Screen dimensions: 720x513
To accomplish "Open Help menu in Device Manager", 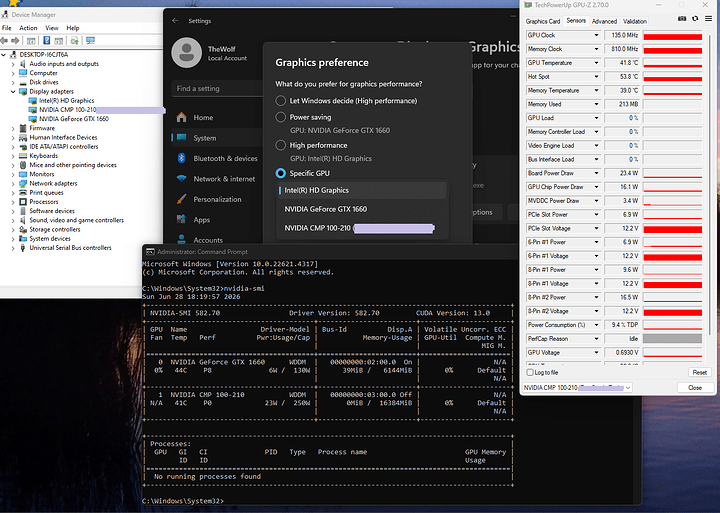I will point(73,28).
